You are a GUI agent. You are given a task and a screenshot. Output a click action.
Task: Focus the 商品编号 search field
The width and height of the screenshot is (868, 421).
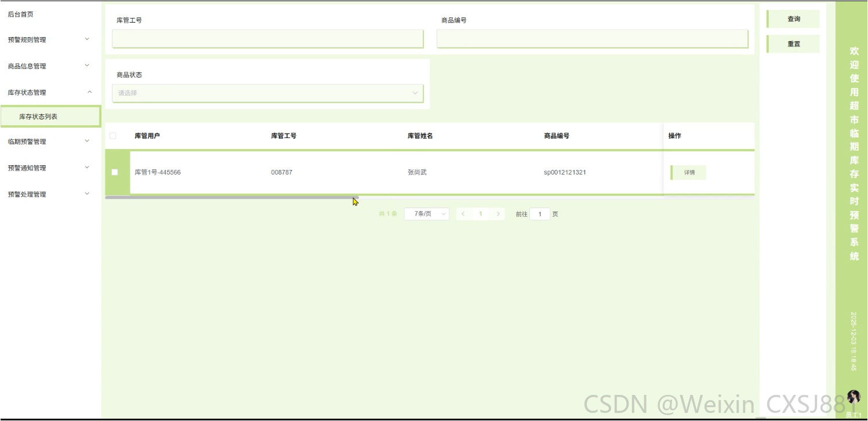[592, 39]
